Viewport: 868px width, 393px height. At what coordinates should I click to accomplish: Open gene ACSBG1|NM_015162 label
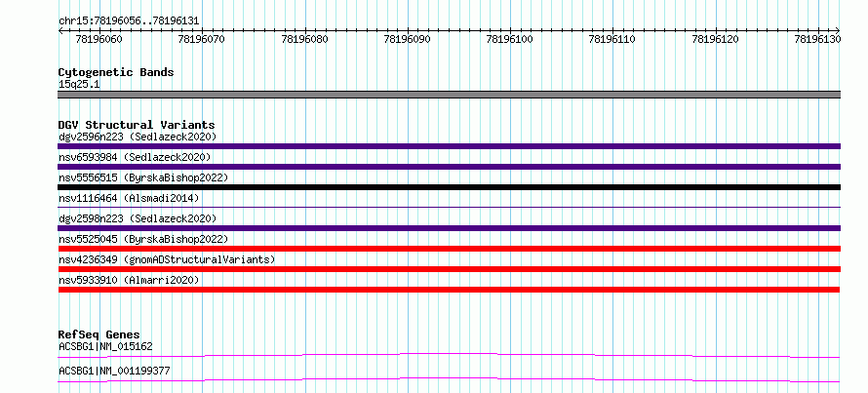point(105,346)
